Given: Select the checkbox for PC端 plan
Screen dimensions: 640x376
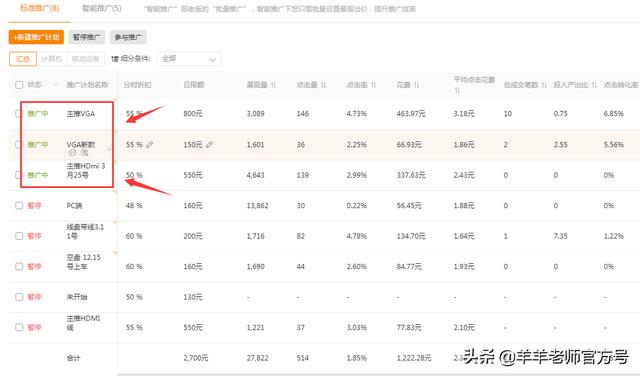Looking at the screenshot, I should pyautogui.click(x=19, y=205).
